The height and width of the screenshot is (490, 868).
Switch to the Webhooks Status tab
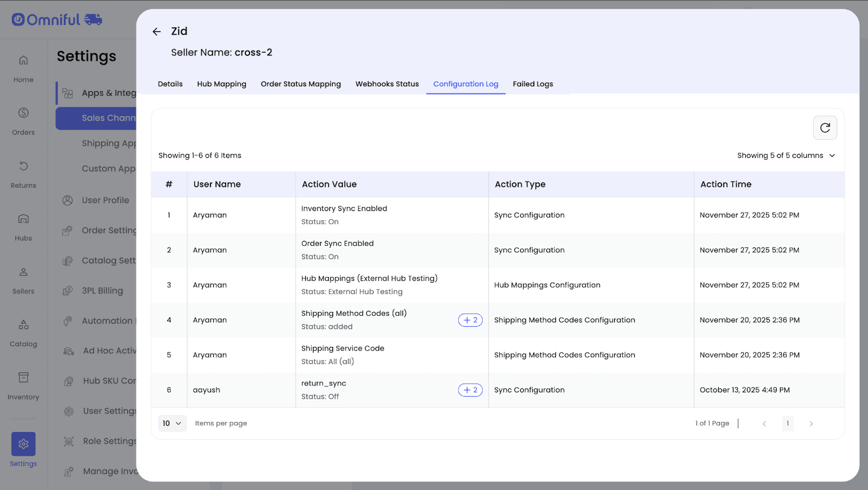387,84
